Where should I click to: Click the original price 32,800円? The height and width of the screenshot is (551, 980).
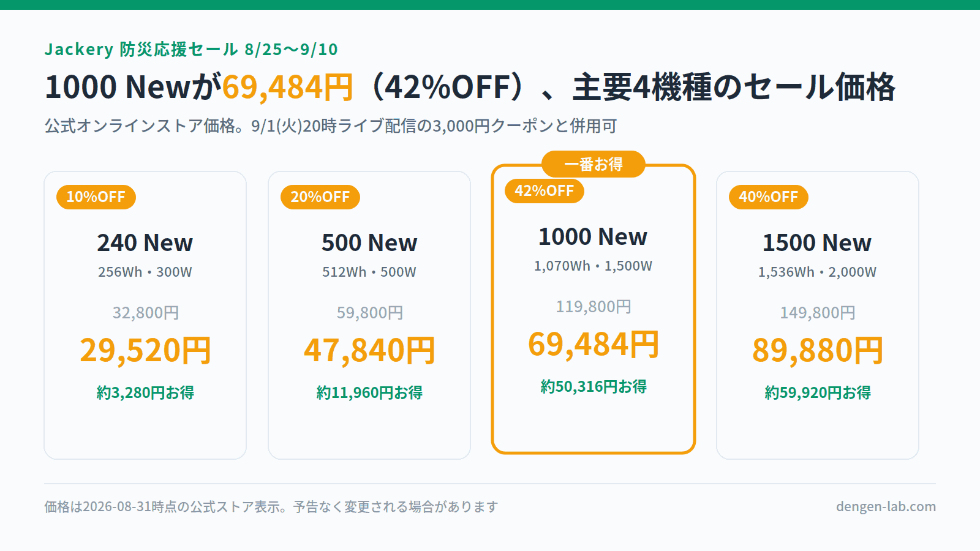146,313
